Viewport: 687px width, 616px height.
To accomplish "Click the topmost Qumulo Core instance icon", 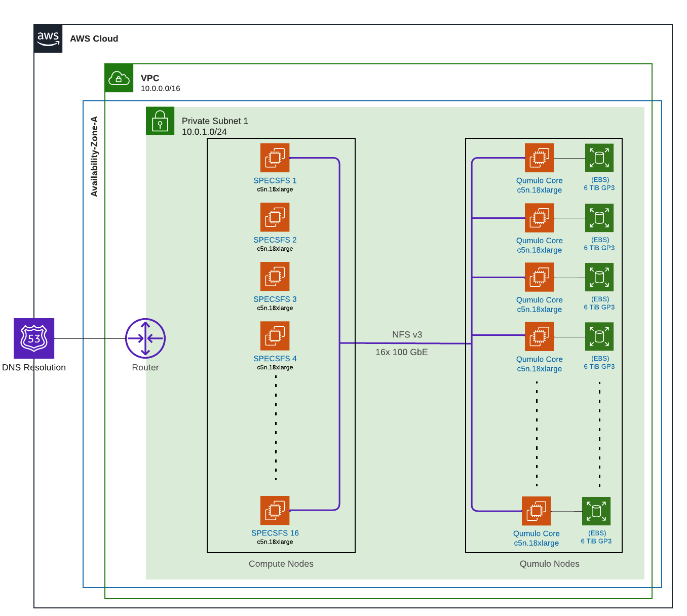I will pos(539,158).
